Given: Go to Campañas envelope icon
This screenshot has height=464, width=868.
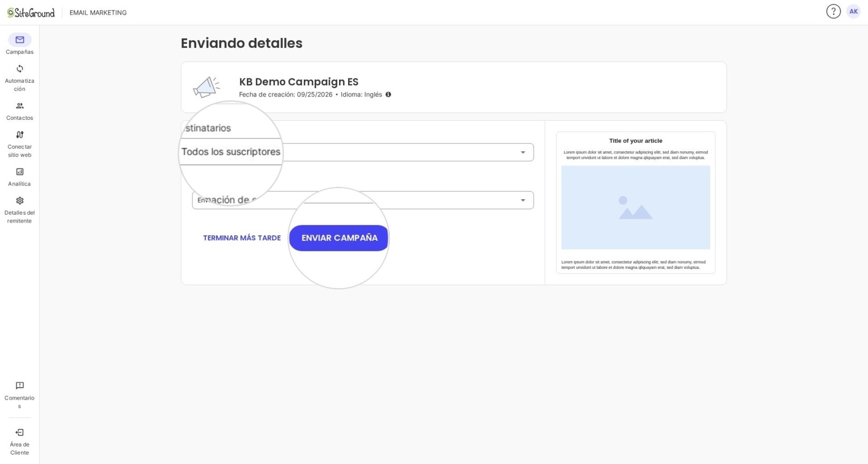Looking at the screenshot, I should tap(20, 40).
